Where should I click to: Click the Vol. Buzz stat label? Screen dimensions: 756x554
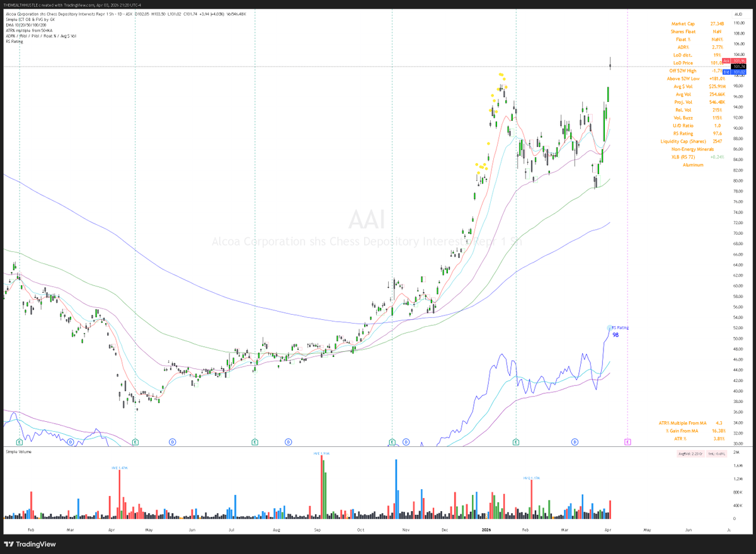pos(684,118)
